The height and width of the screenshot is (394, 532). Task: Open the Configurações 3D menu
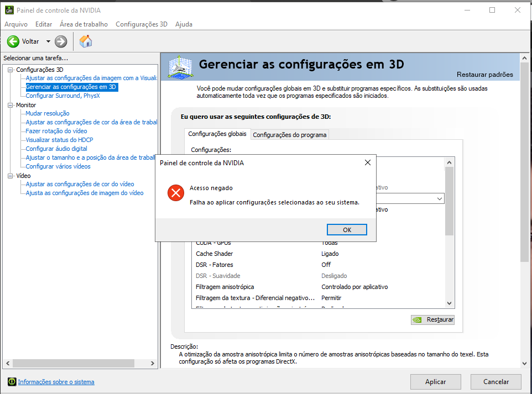pos(142,24)
